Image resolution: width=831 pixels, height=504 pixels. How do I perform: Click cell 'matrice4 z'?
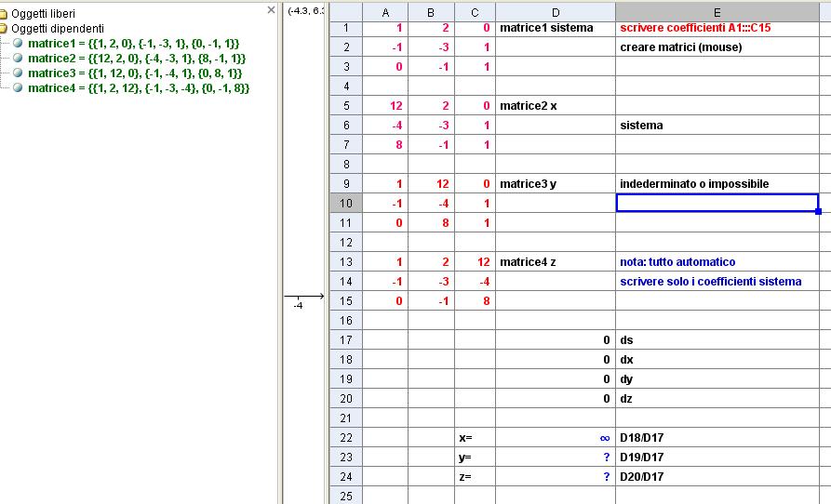tap(556, 262)
